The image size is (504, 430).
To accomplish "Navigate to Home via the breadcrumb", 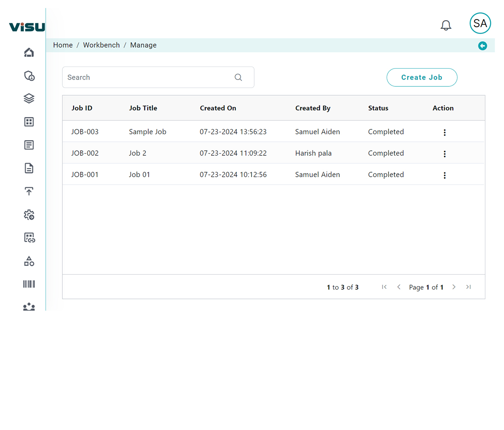I will click(63, 45).
